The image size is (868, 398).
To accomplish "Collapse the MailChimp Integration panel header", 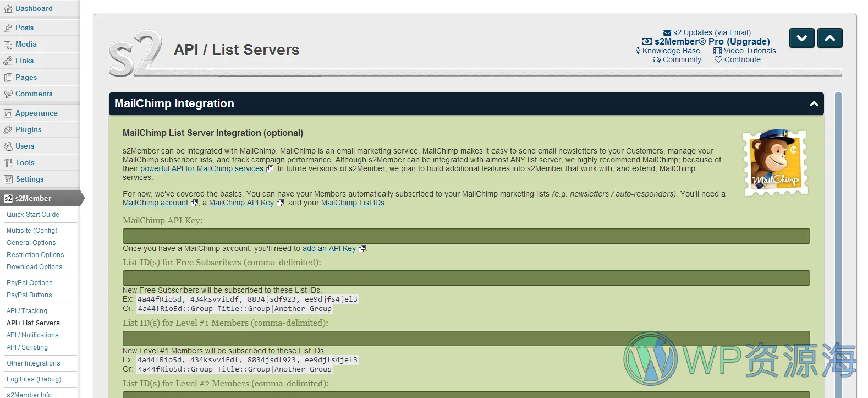I will pyautogui.click(x=466, y=103).
